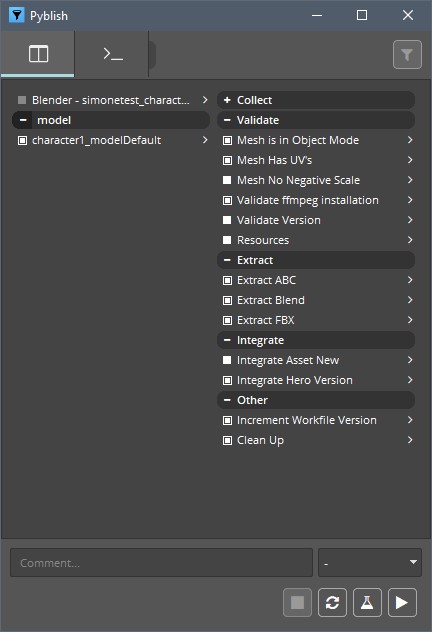Click the stop square button
The width and height of the screenshot is (432, 632).
[297, 603]
